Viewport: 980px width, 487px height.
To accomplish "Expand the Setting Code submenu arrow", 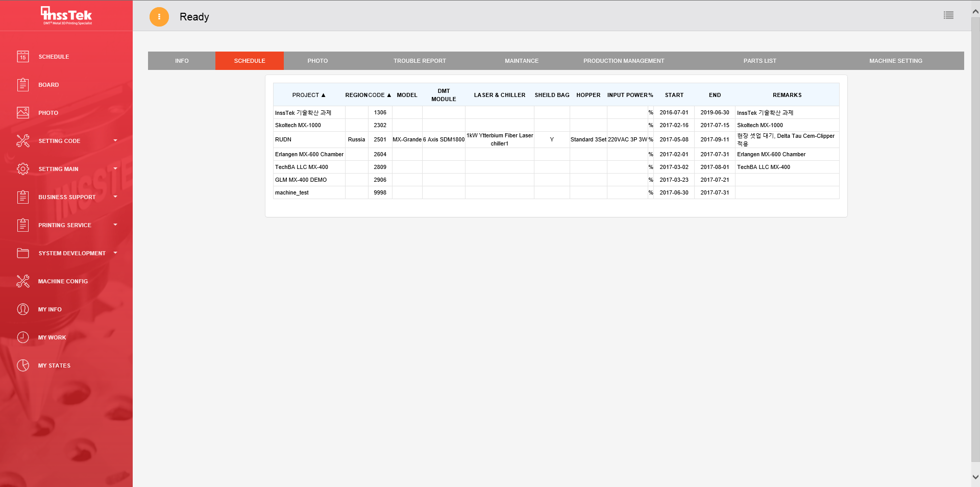I will point(115,140).
